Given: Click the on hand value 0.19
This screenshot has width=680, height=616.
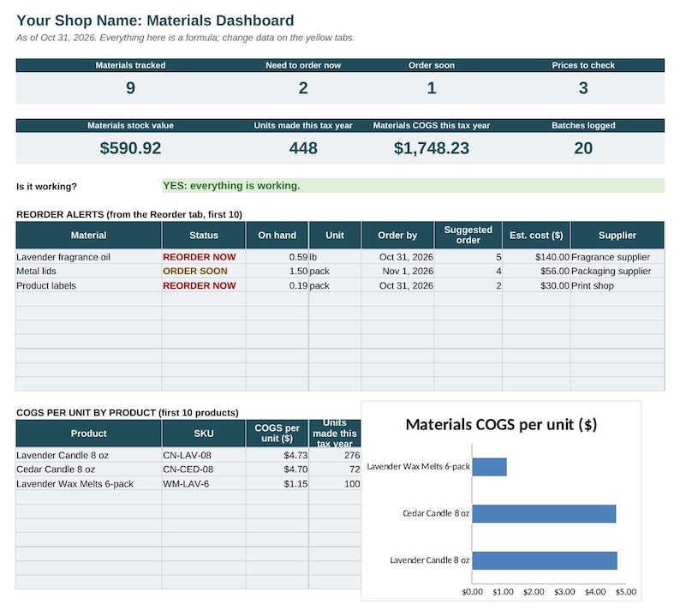Looking at the screenshot, I should tap(277, 286).
